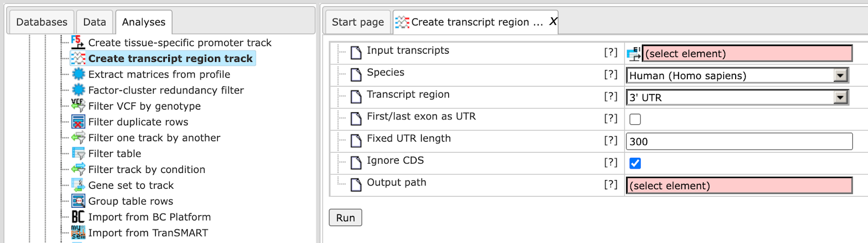Uncheck the Ignore CDS checkbox
The image size is (868, 243).
pos(635,163)
